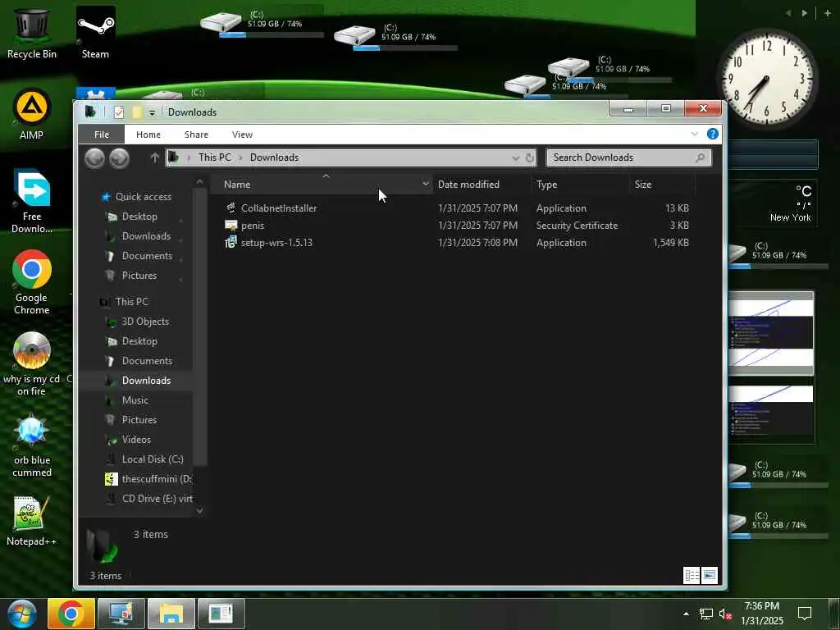
Task: Show hidden tray icons arrow
Action: tap(686, 614)
